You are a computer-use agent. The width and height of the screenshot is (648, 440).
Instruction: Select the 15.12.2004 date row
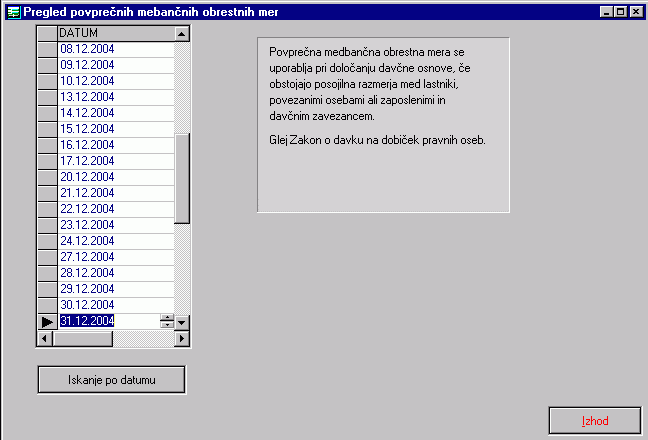pos(116,129)
